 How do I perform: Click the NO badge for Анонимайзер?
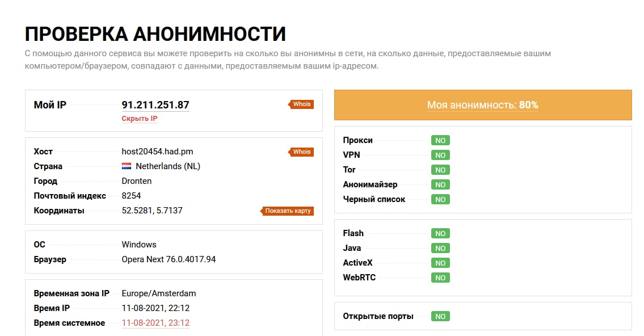coord(440,184)
